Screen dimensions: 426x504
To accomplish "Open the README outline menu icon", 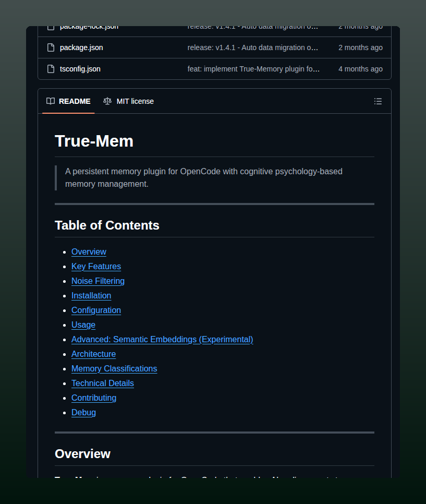I will click(378, 102).
